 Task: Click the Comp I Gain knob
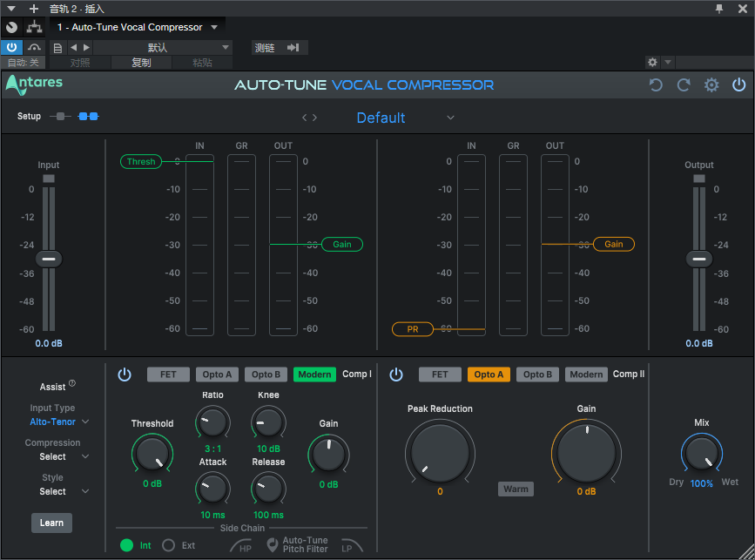(x=329, y=454)
